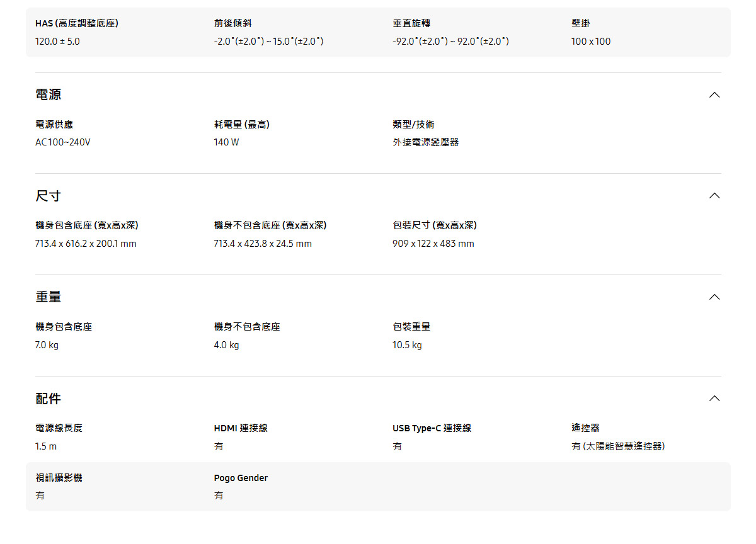Viewport: 756px width, 544px height.
Task: Click the 電源 section heading
Action: [x=49, y=95]
